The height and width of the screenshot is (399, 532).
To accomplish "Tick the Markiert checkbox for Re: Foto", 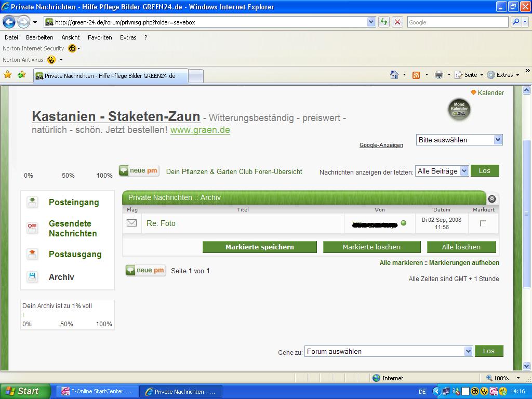I will point(483,223).
